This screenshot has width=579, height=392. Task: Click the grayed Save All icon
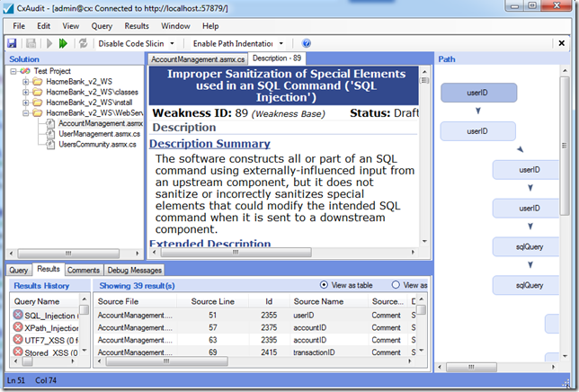[31, 43]
